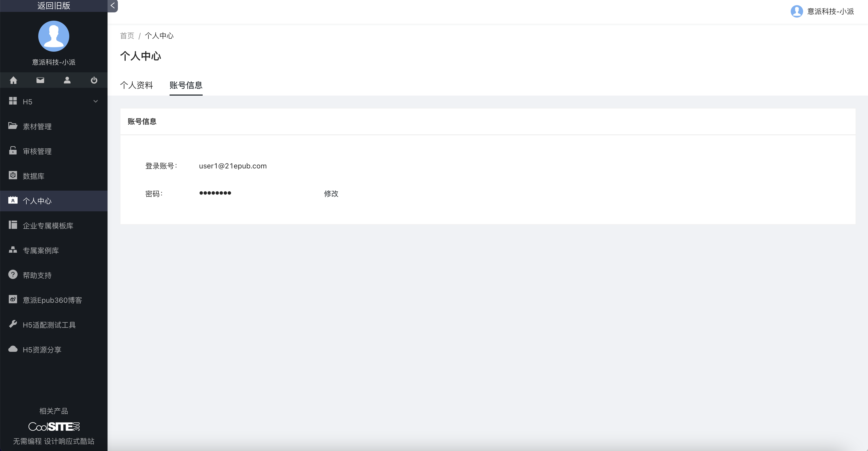This screenshot has width=868, height=451.
Task: Click 修改 to change password
Action: point(331,194)
